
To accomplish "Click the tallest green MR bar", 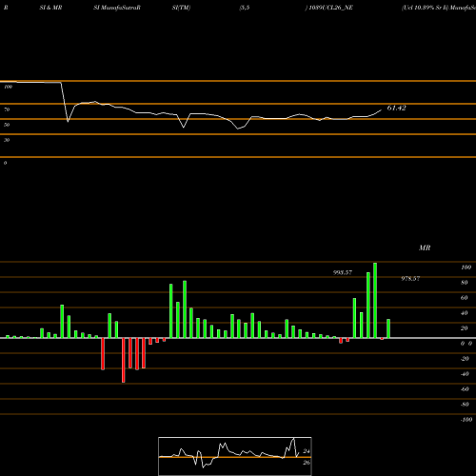I will pos(375,300).
